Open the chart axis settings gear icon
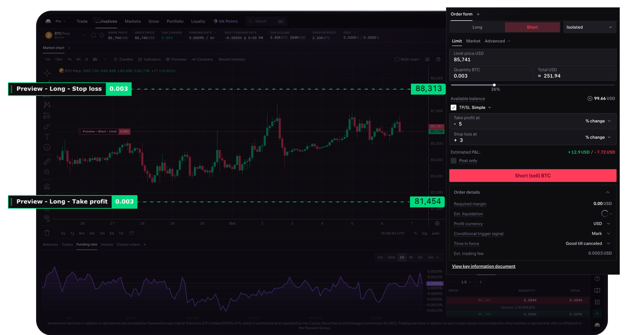644x335 pixels. [x=437, y=223]
